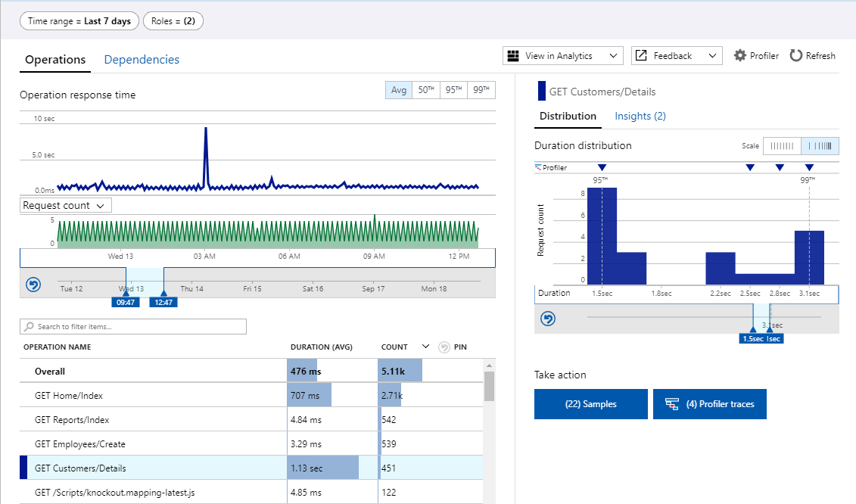Click the search magnifier icon

click(x=29, y=326)
